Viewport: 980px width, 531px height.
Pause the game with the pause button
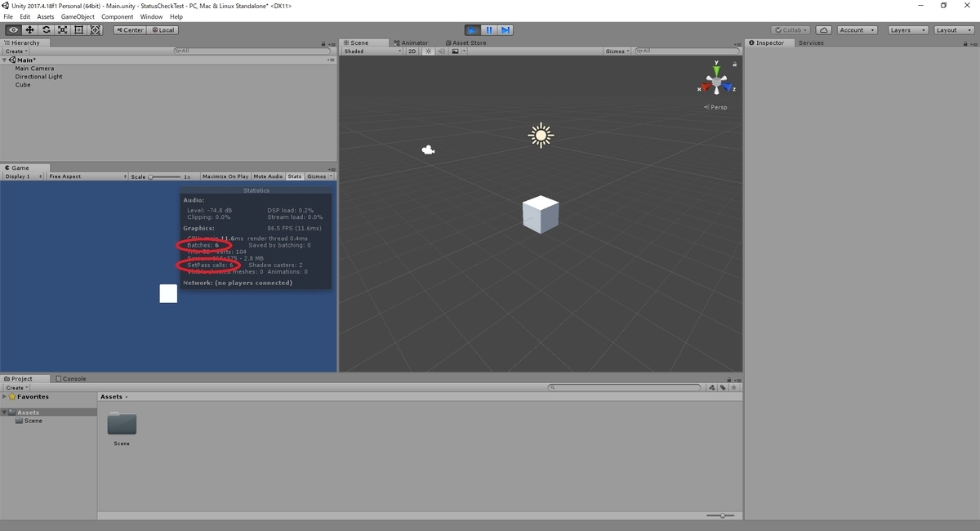(488, 29)
